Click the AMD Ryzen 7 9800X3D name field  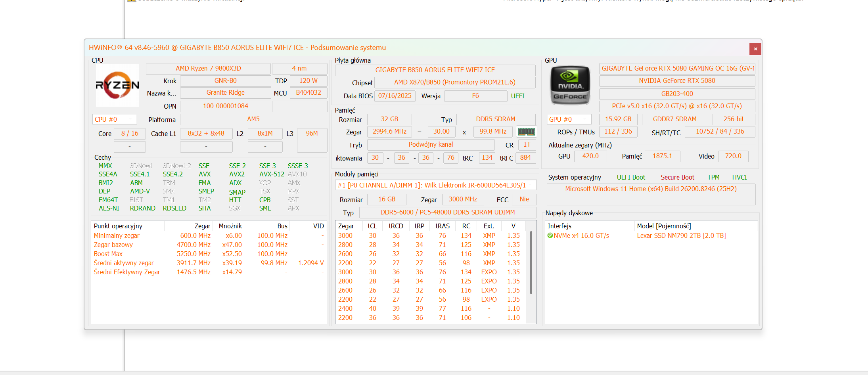(x=208, y=68)
